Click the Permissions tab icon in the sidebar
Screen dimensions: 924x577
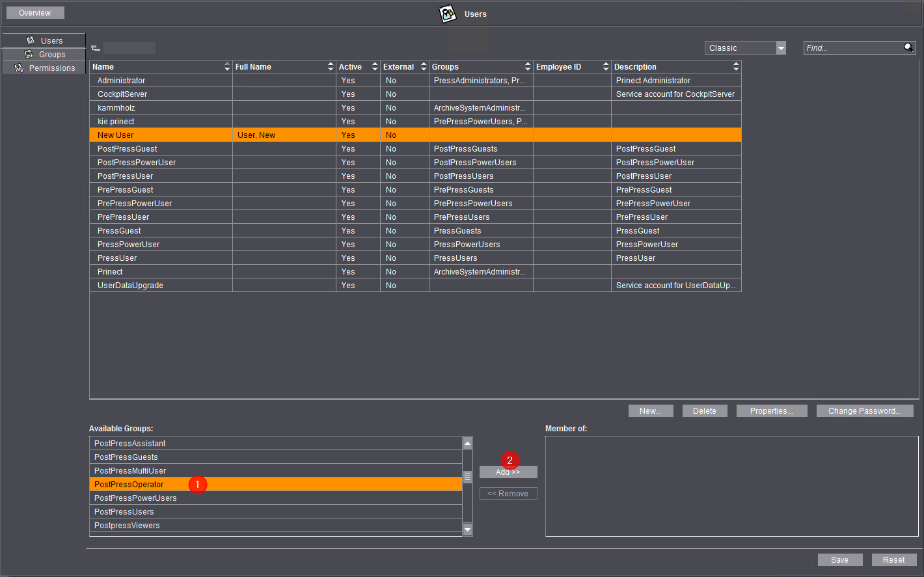(19, 68)
